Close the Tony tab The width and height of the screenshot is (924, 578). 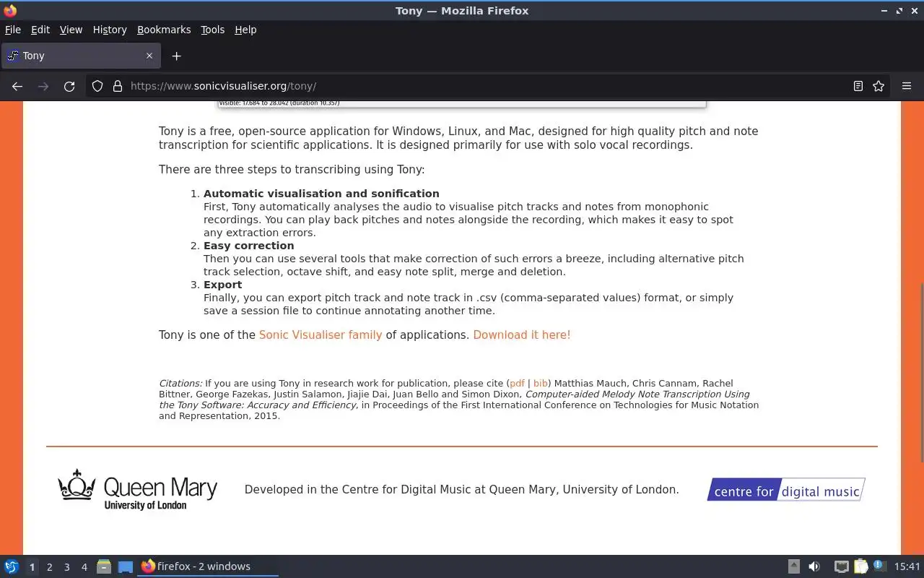[149, 56]
